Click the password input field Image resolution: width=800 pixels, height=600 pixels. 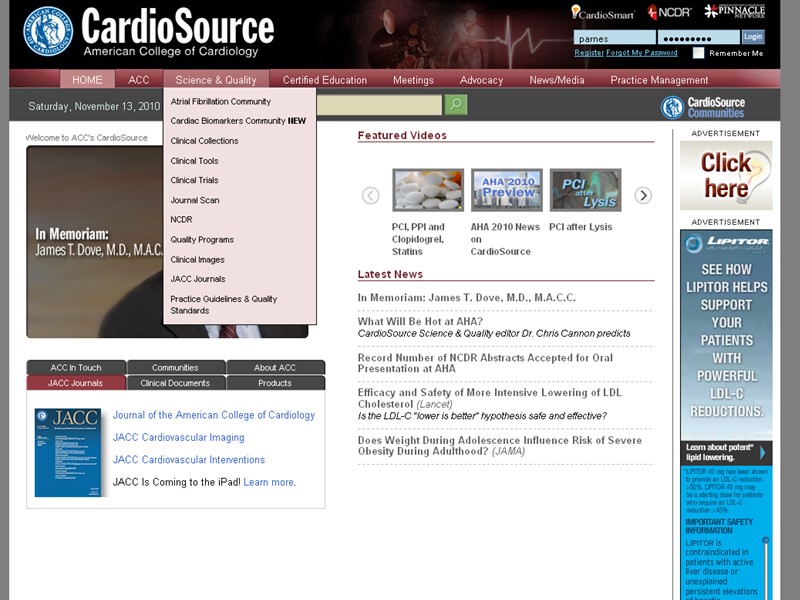point(698,38)
